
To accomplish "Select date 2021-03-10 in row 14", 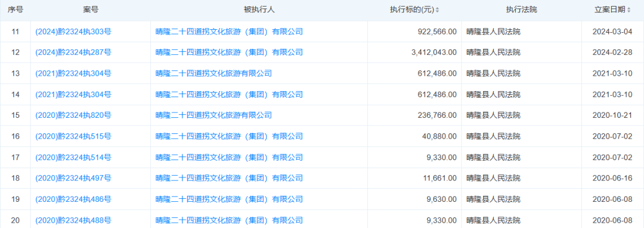I will coord(612,95).
